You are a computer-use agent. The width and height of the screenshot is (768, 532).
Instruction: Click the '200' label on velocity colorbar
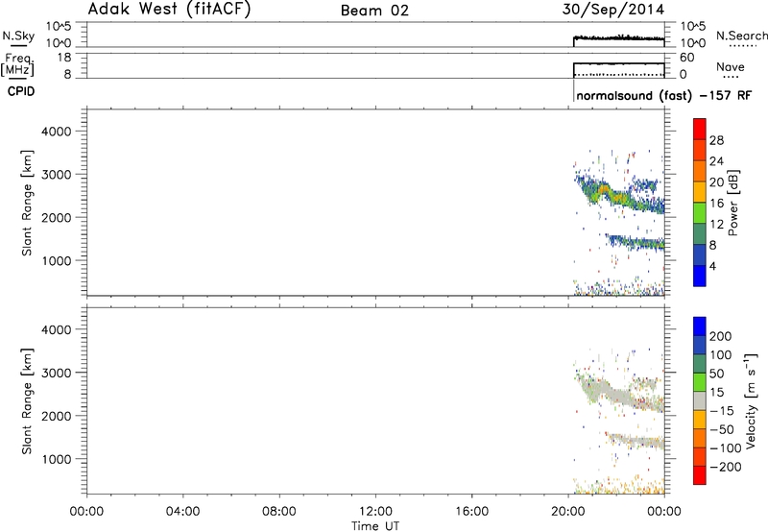721,336
